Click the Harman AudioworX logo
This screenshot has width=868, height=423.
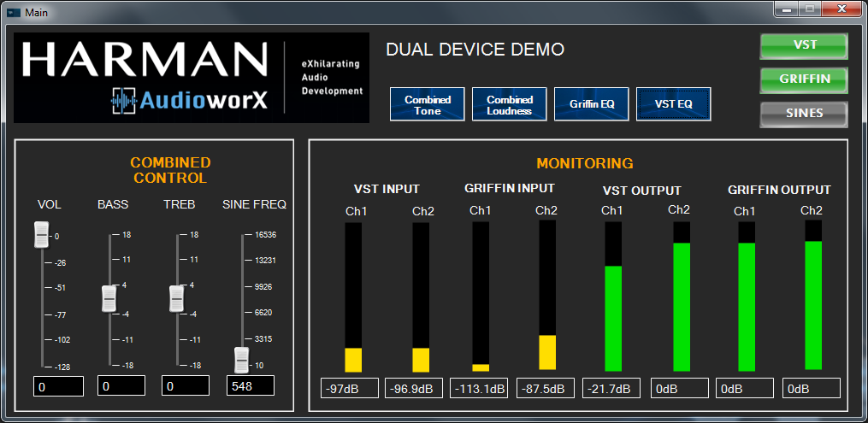coord(192,78)
